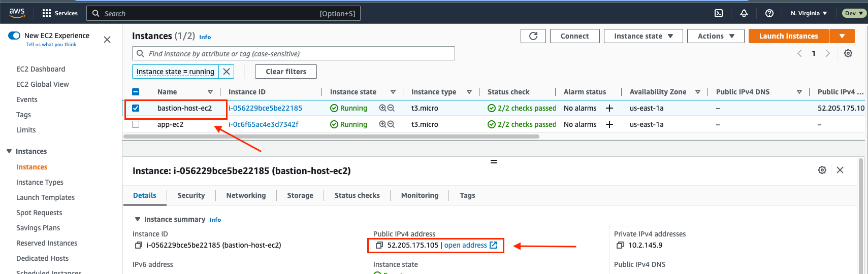Copy the Instance ID in summary
868x274 pixels.
tap(138, 245)
